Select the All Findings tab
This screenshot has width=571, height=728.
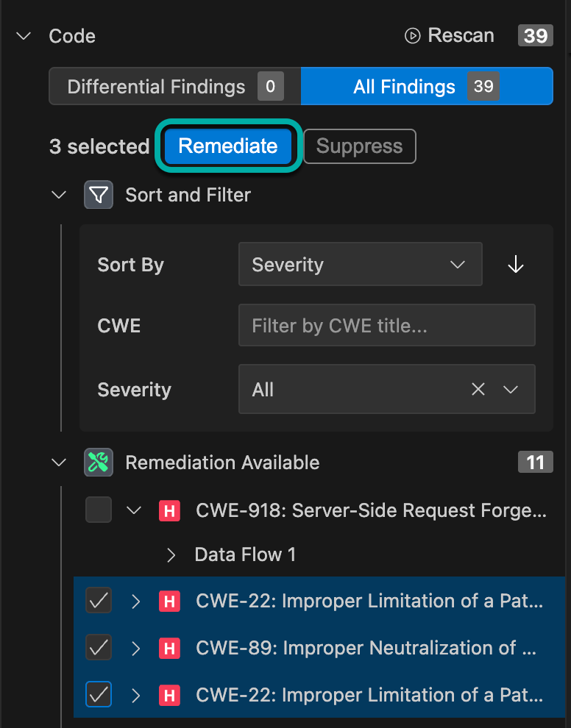coord(426,87)
